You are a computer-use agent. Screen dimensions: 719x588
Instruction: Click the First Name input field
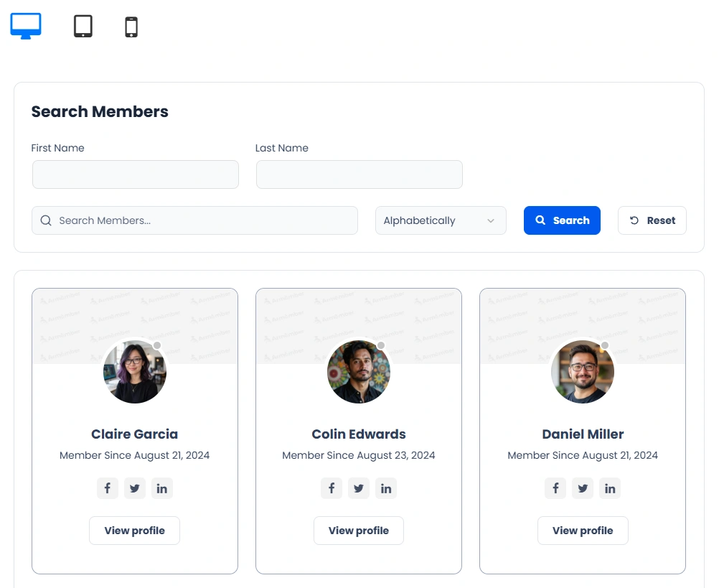click(x=136, y=174)
